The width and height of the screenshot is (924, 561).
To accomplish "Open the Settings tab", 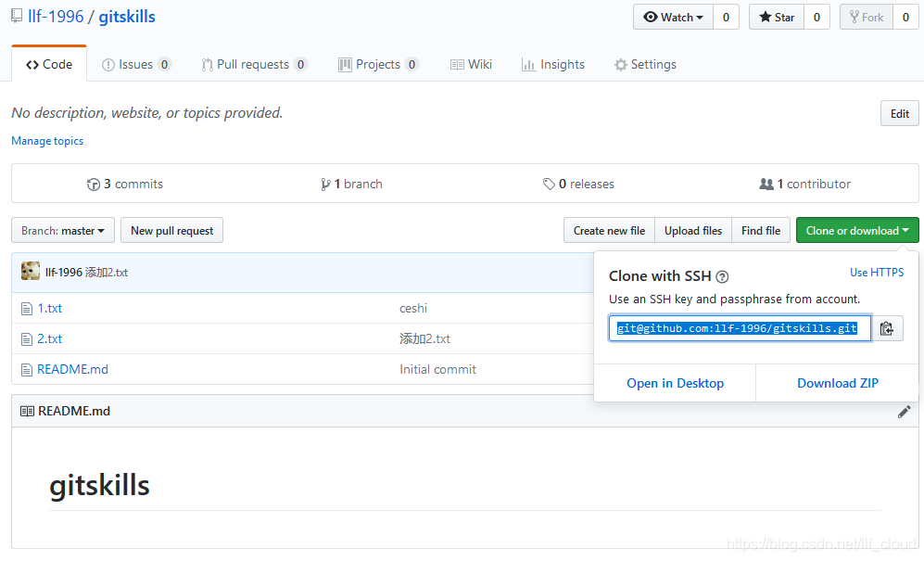I will pos(645,64).
